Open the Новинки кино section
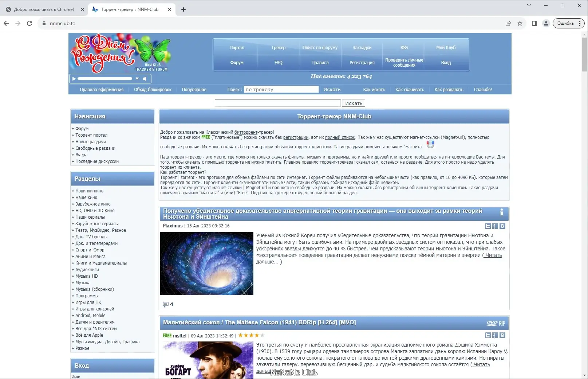The image size is (588, 379). pyautogui.click(x=89, y=191)
